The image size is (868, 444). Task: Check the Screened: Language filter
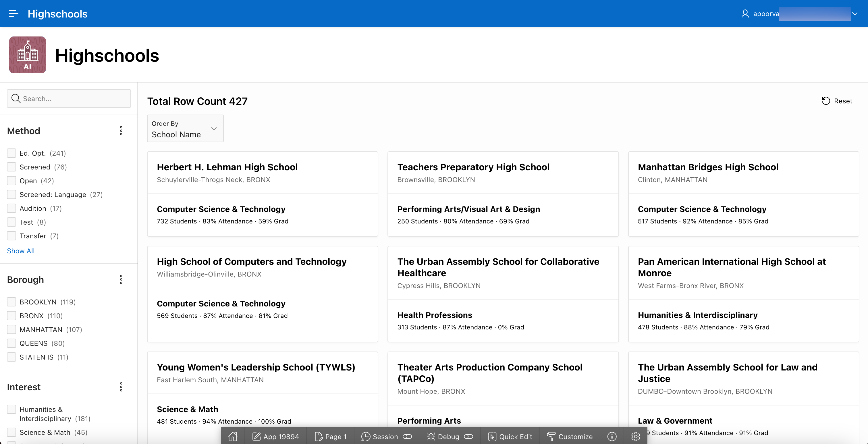11,194
